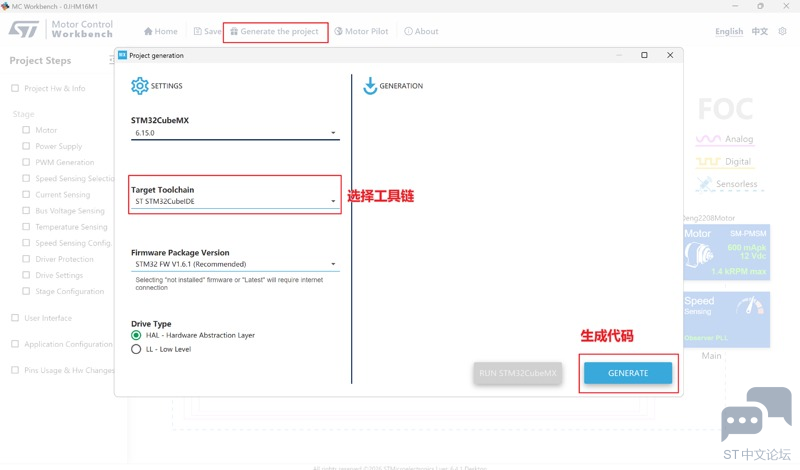Viewport: 800px width, 470px height.
Task: Switch language to 中文
Action: pyautogui.click(x=760, y=31)
